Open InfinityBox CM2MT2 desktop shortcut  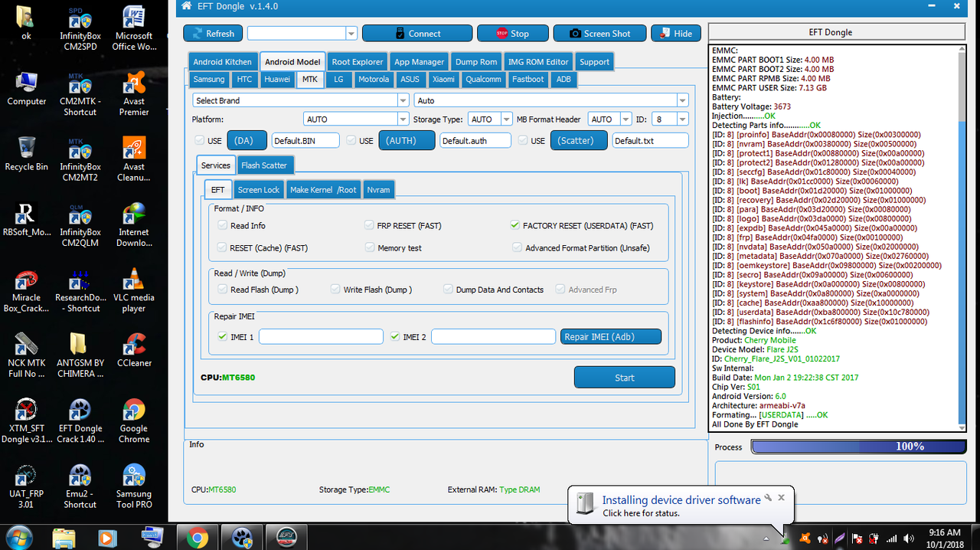79,159
